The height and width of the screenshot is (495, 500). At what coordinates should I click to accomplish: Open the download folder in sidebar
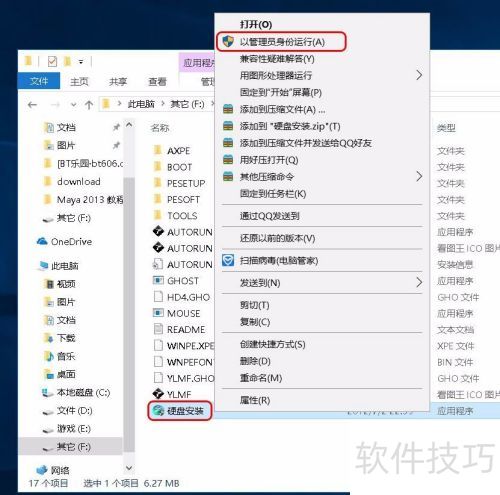79,181
